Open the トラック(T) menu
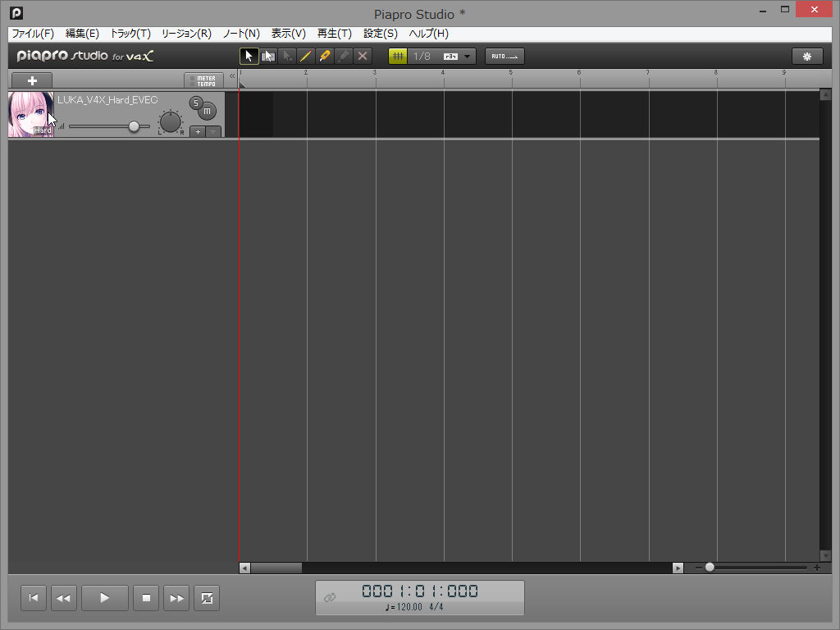 click(130, 34)
